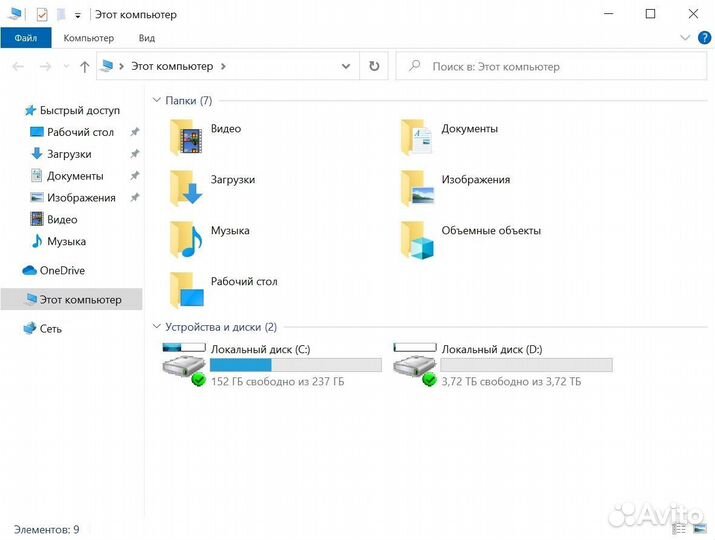Click the drive D: usage bar
Image resolution: width=715 pixels, height=540 pixels.
point(526,365)
